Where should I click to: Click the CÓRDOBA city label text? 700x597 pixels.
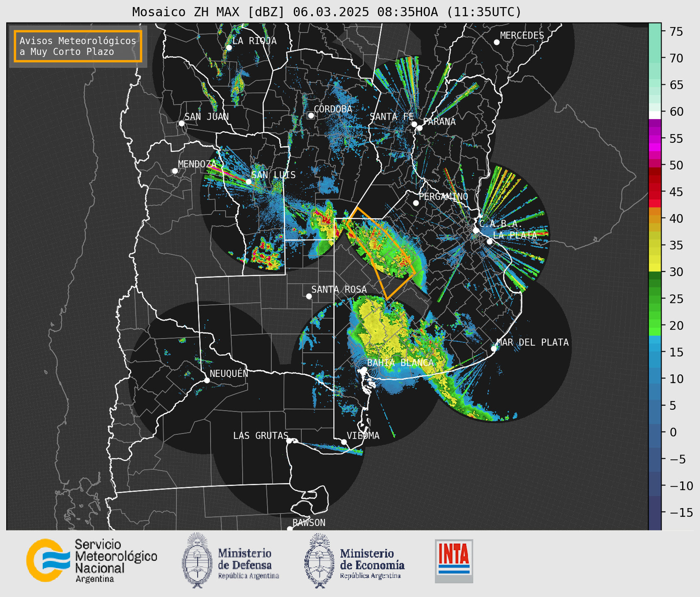(333, 109)
